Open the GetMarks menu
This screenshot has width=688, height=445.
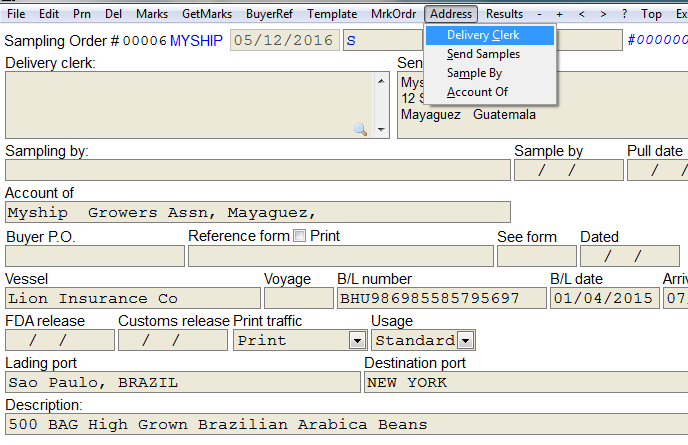click(x=207, y=14)
